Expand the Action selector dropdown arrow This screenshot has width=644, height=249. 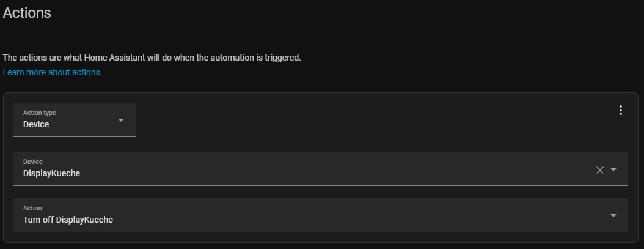tap(613, 215)
